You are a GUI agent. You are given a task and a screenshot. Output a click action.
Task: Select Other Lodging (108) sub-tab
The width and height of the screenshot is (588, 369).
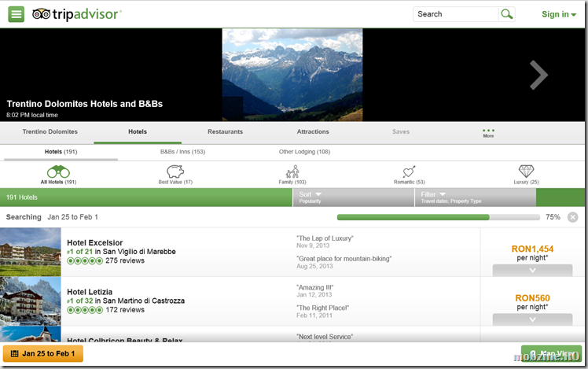(x=304, y=152)
